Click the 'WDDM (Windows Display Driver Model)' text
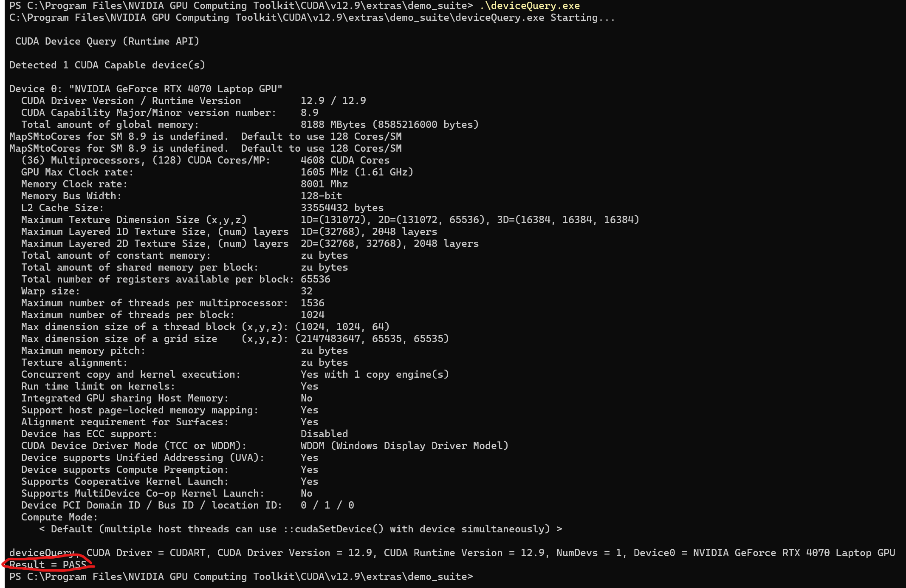This screenshot has width=906, height=588. click(x=404, y=446)
